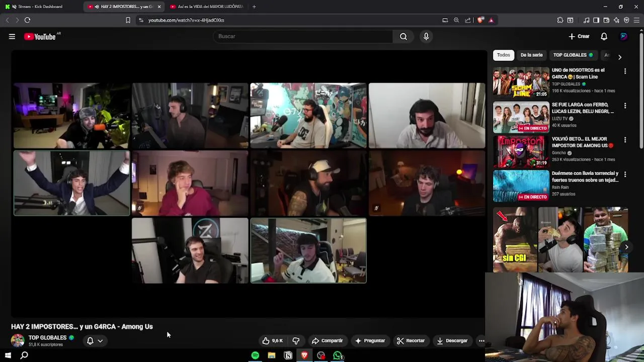Open Spotify from the taskbar

pos(255,355)
